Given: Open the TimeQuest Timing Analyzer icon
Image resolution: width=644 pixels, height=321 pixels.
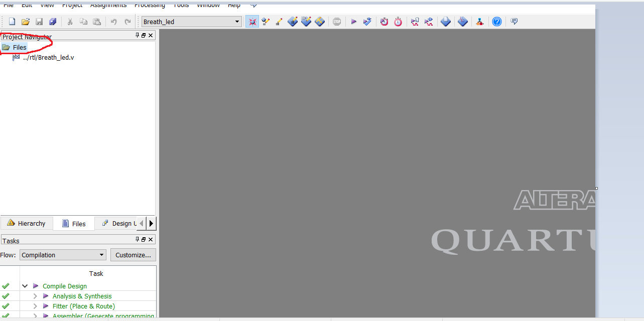Looking at the screenshot, I should point(384,22).
